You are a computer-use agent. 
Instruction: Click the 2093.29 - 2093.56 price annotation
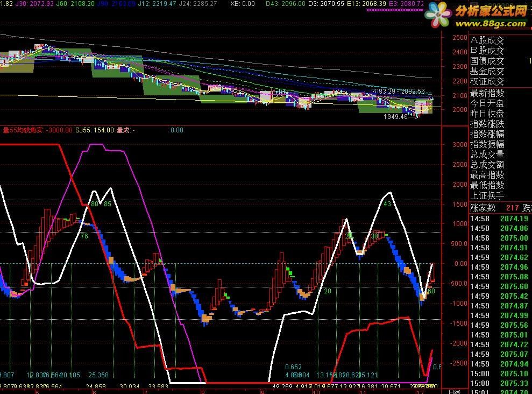(x=398, y=92)
